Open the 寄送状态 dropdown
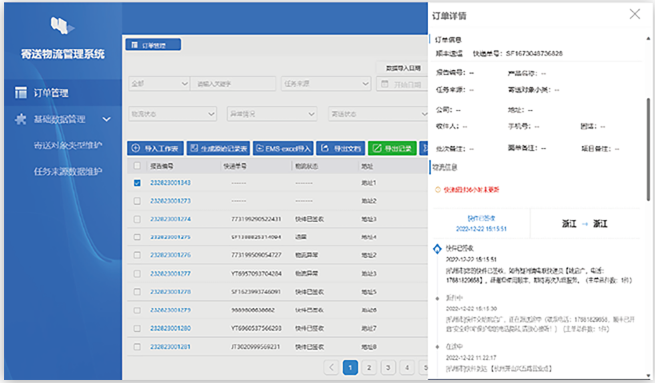 (378, 114)
